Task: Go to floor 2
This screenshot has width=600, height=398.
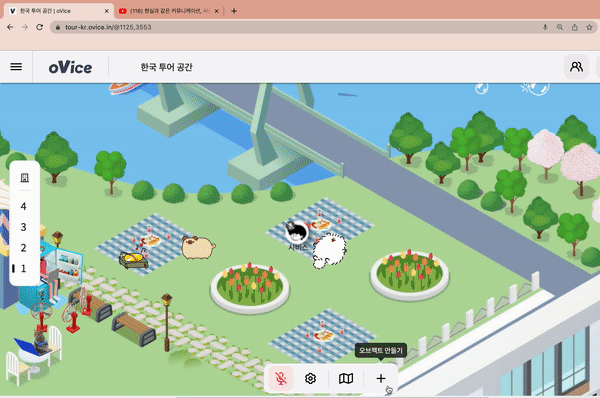Action: 23,248
